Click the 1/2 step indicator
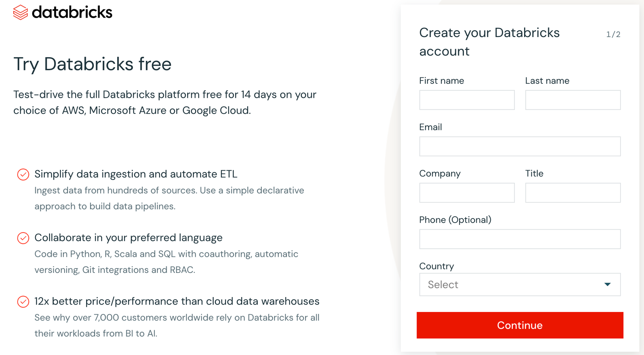644x355 pixels. point(613,34)
